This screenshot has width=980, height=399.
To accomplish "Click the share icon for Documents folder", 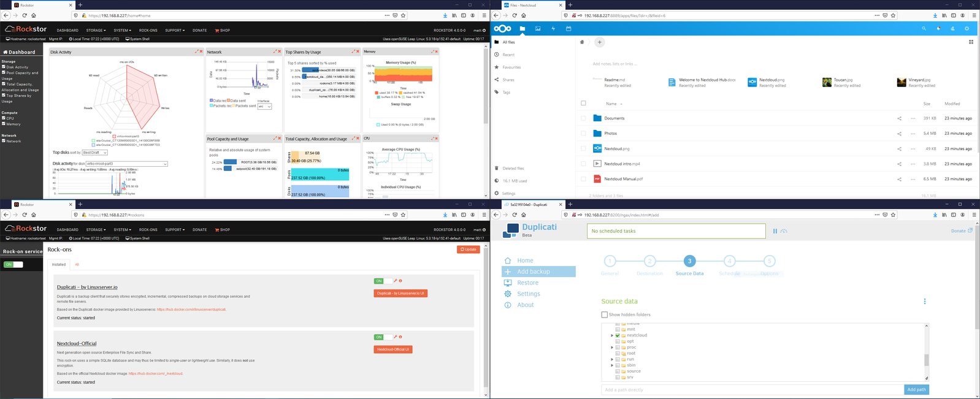I will [x=900, y=118].
